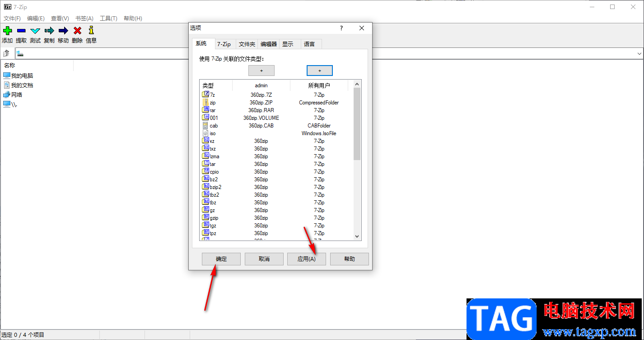The image size is (644, 340).
Task: Click the Test (测试) toolbar icon
Action: pos(35,31)
